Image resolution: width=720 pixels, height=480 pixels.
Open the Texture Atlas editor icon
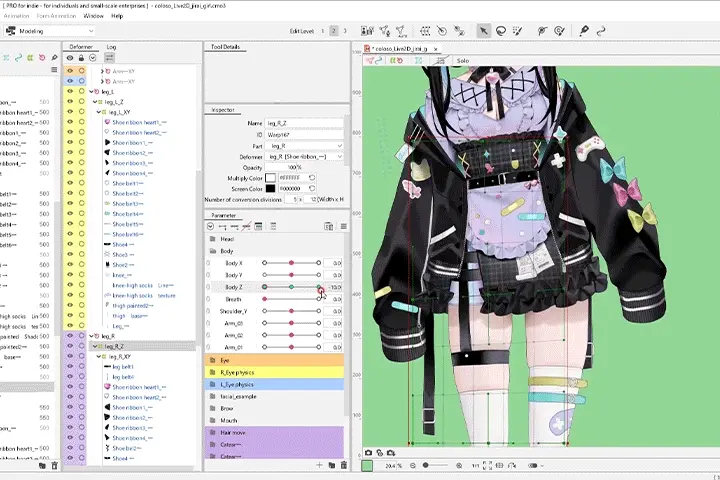pyautogui.click(x=367, y=31)
